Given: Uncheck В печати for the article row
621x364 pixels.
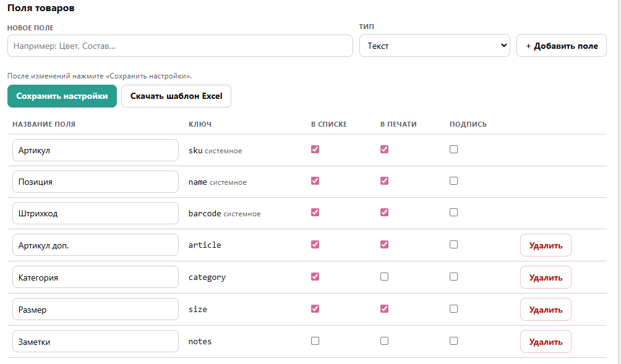Looking at the screenshot, I should (385, 245).
